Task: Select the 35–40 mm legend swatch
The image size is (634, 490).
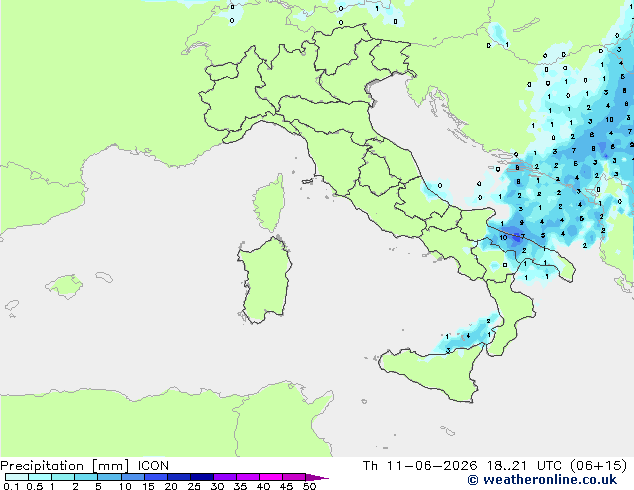Action: 247,477
